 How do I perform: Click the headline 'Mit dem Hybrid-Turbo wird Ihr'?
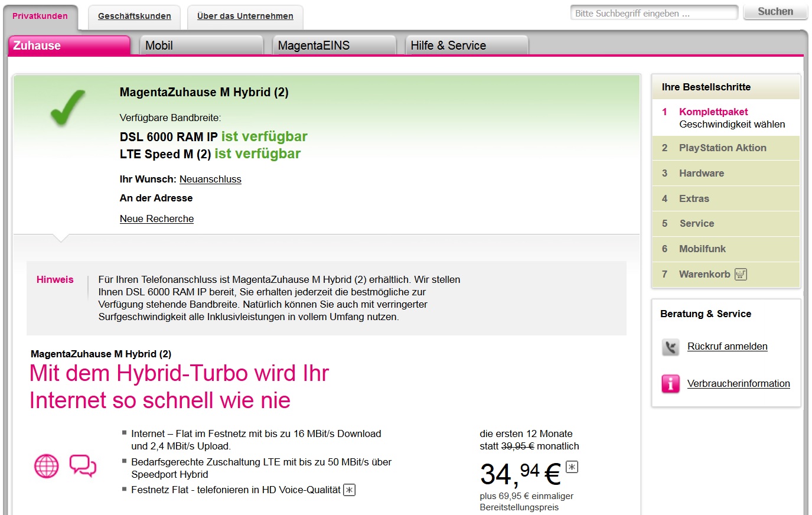point(180,373)
